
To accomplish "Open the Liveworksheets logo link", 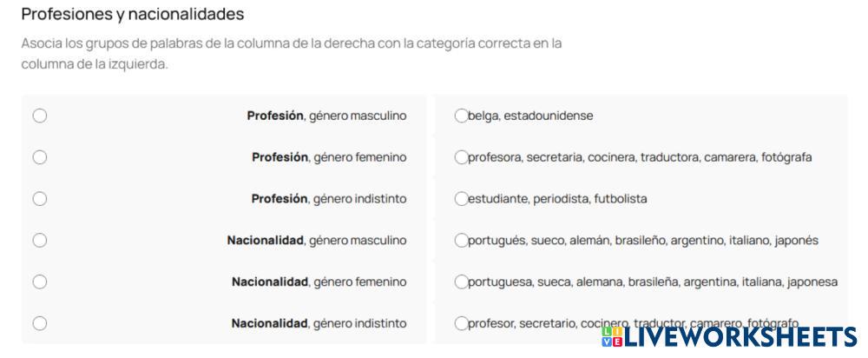I will coord(727,338).
